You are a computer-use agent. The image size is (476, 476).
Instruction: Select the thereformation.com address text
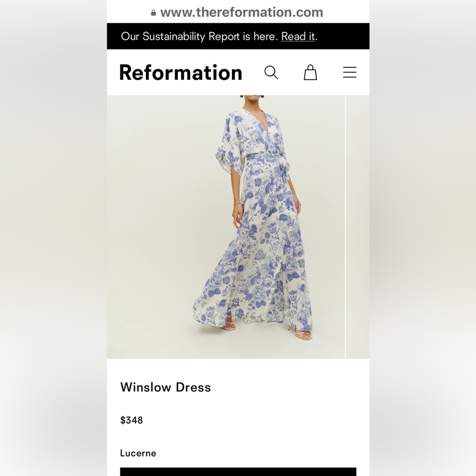coord(242,12)
